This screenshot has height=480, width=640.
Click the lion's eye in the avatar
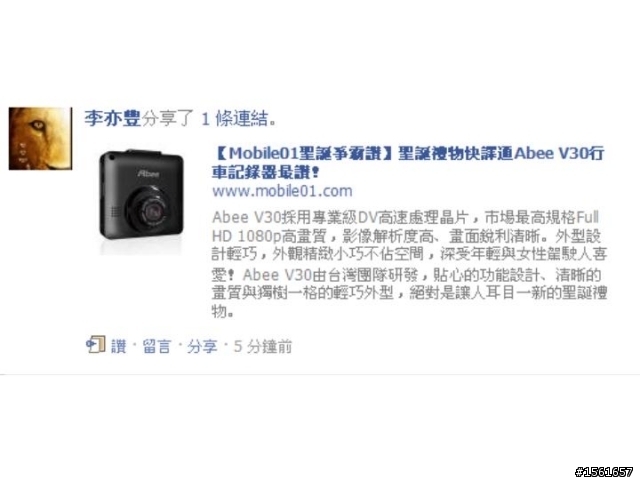38,124
